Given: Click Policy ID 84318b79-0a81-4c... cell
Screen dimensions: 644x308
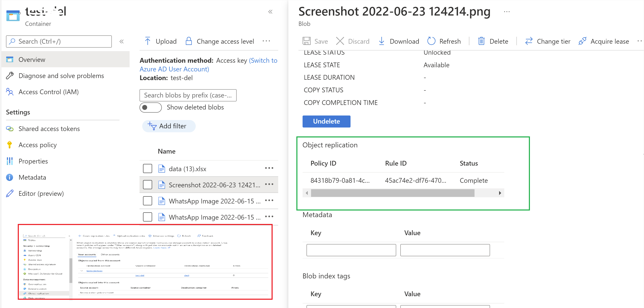Looking at the screenshot, I should tap(340, 180).
